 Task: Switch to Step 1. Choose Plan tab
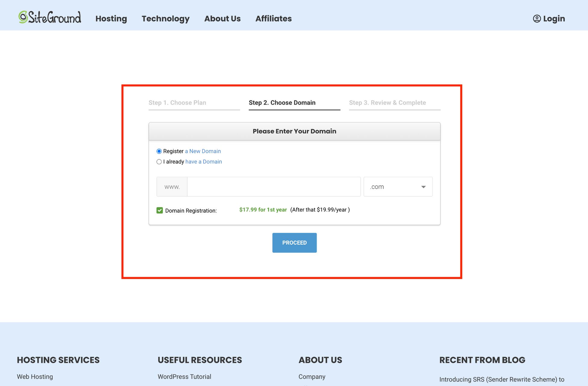(177, 103)
